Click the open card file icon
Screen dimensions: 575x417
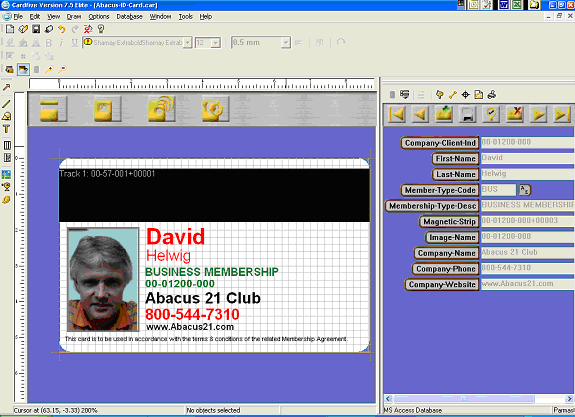[x=23, y=29]
